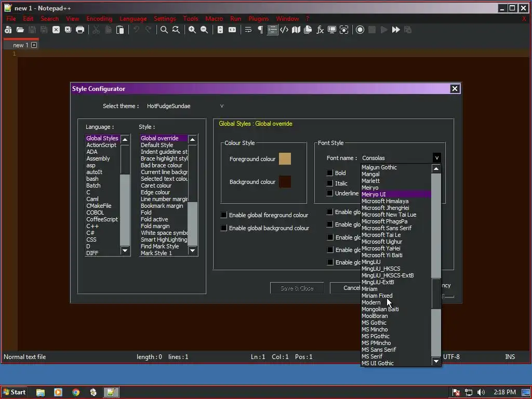Toggle the Show all characters pilcrow icon
Viewport: 532px width, 399px height.
coord(260,30)
